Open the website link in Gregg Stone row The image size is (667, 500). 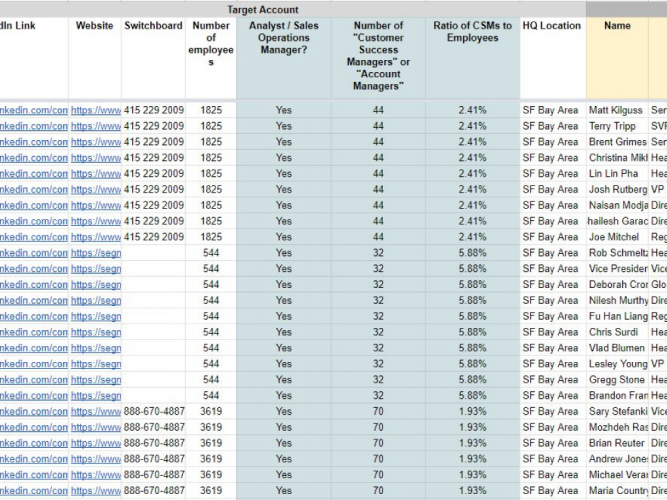(96, 380)
